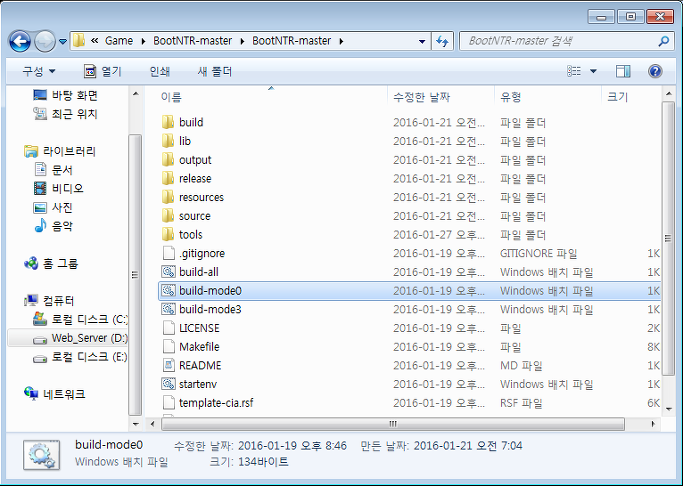Click navigation pane scrollbar down arrow

tap(135, 424)
